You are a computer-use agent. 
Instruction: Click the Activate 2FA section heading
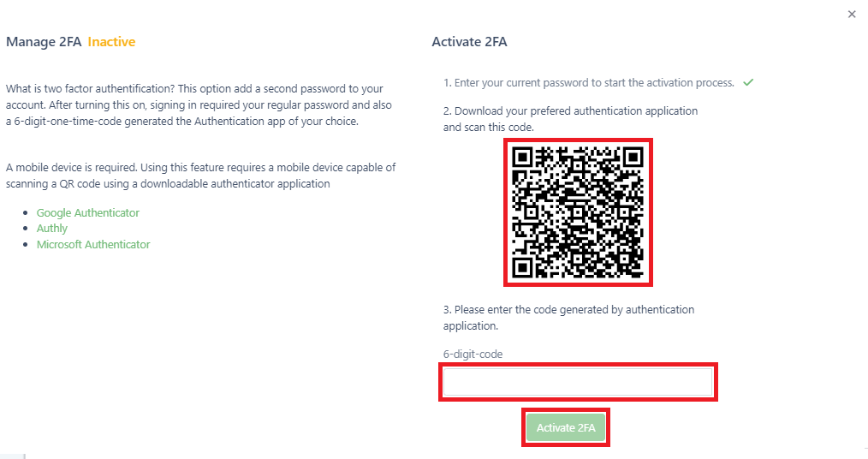click(469, 42)
